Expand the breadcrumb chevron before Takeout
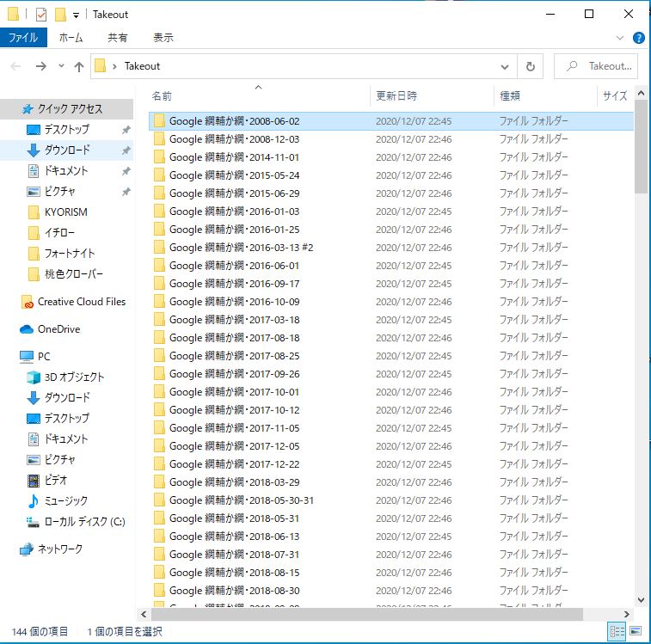Screen dimensions: 651x644 click(114, 66)
